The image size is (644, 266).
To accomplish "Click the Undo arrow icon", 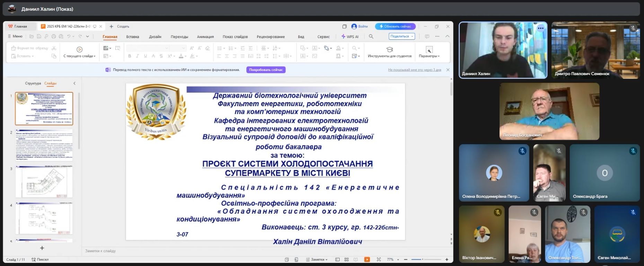I will pos(69,36).
